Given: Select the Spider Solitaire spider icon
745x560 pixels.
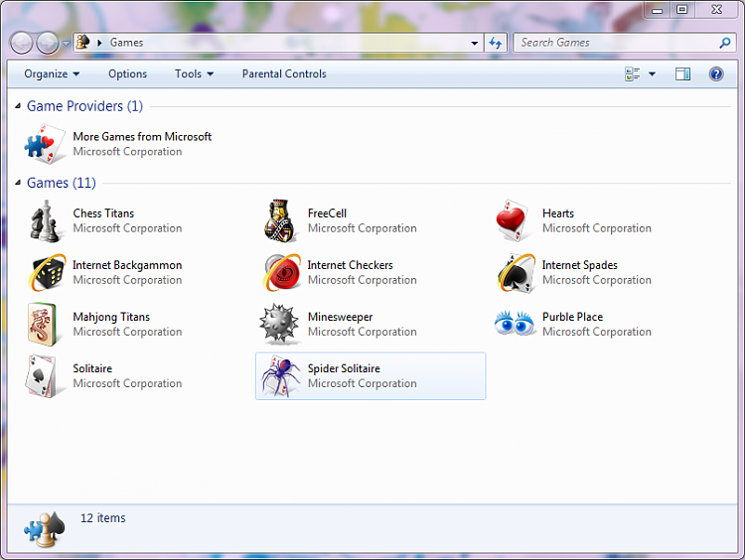Looking at the screenshot, I should click(280, 375).
